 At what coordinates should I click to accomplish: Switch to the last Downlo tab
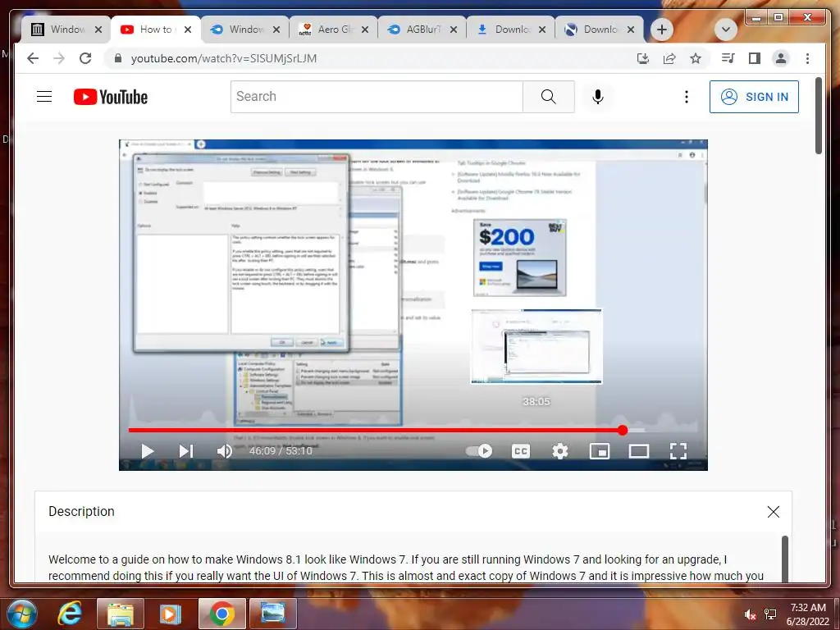tap(600, 30)
